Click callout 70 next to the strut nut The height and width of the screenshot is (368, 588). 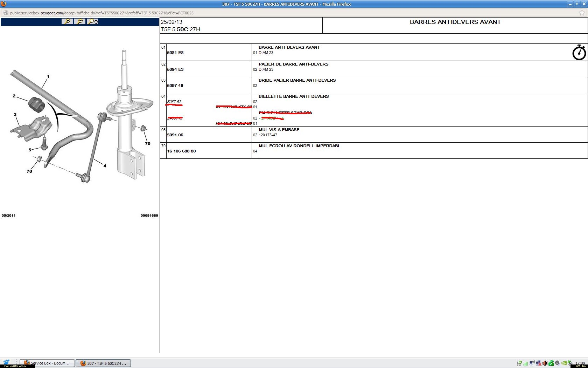click(x=148, y=143)
